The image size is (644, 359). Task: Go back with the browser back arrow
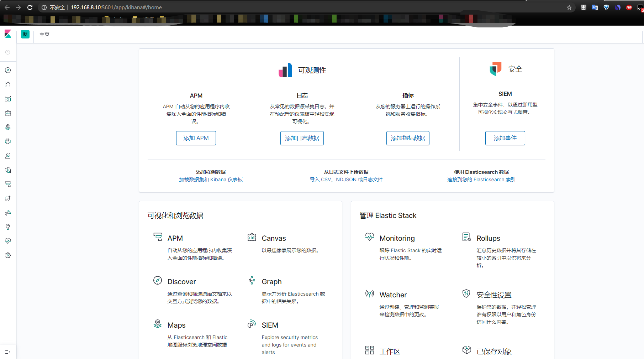[7, 7]
